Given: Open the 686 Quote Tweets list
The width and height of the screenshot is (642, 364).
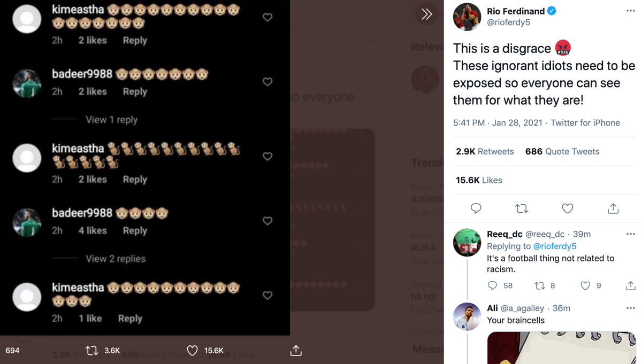Looking at the screenshot, I should click(562, 152).
